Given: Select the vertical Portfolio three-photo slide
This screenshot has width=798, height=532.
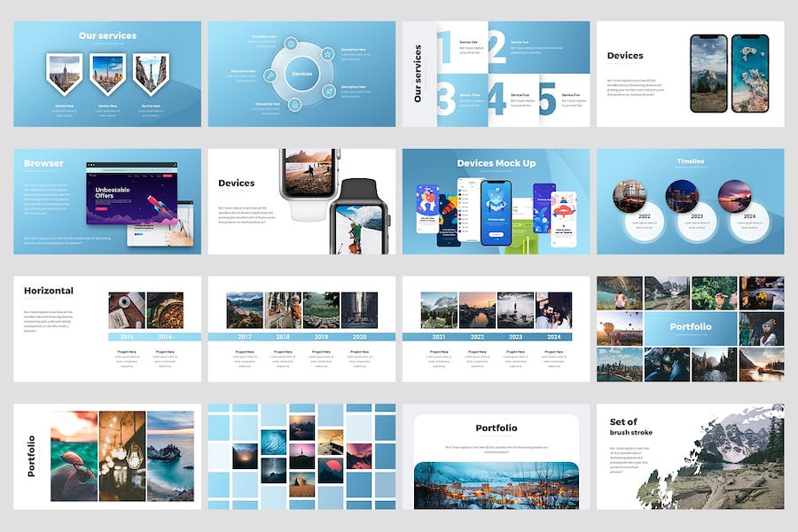Looking at the screenshot, I should (106, 456).
